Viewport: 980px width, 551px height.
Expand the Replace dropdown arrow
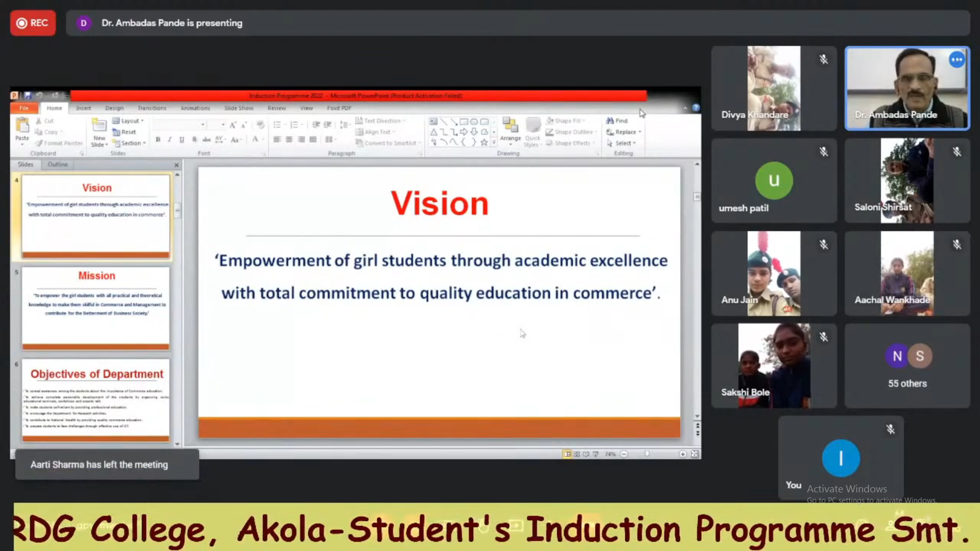640,132
